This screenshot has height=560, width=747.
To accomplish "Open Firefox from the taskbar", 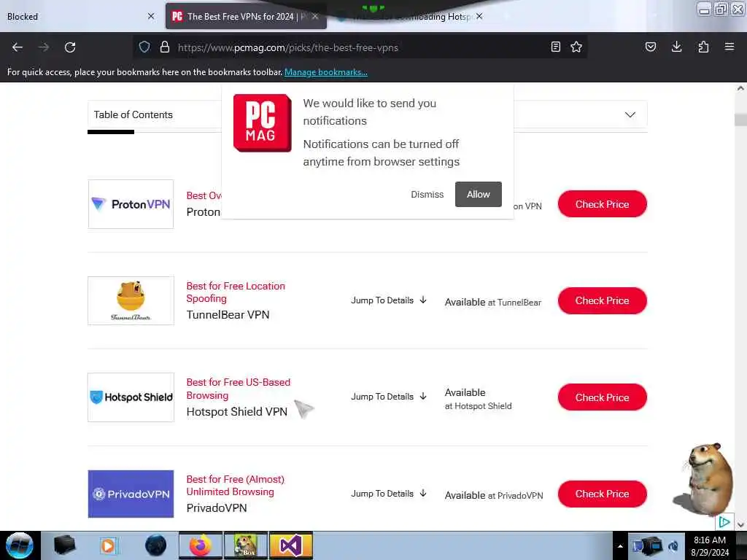I will tap(201, 545).
